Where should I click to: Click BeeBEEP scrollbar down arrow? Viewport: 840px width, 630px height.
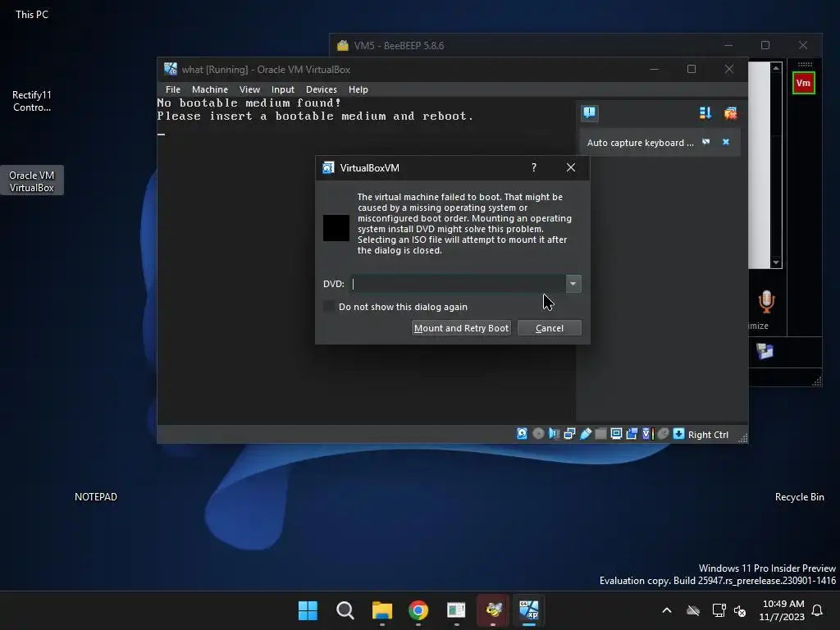776,262
